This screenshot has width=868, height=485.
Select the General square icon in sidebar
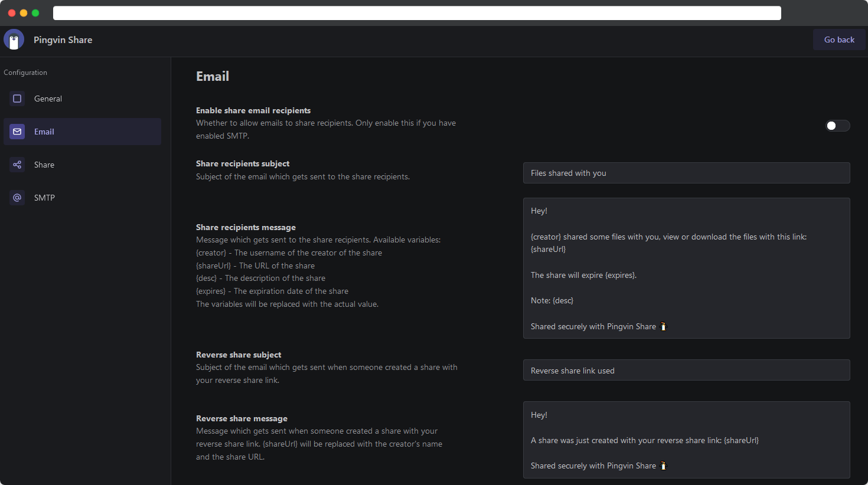(17, 99)
